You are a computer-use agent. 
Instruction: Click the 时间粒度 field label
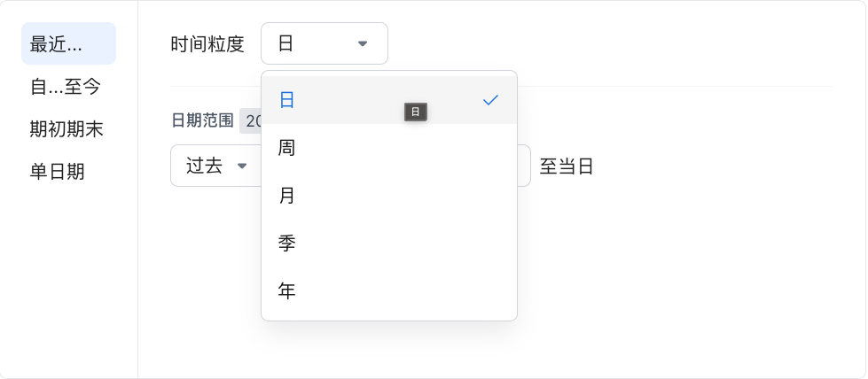click(x=207, y=43)
